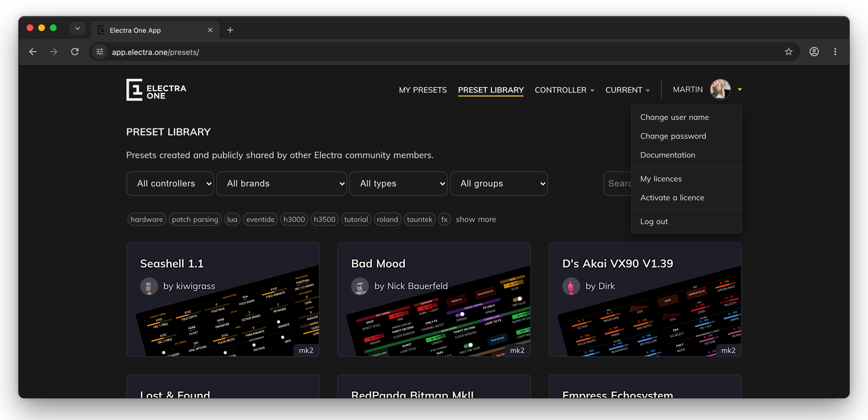The image size is (868, 420).
Task: Open the Lost & Found preset card
Action: tap(223, 387)
